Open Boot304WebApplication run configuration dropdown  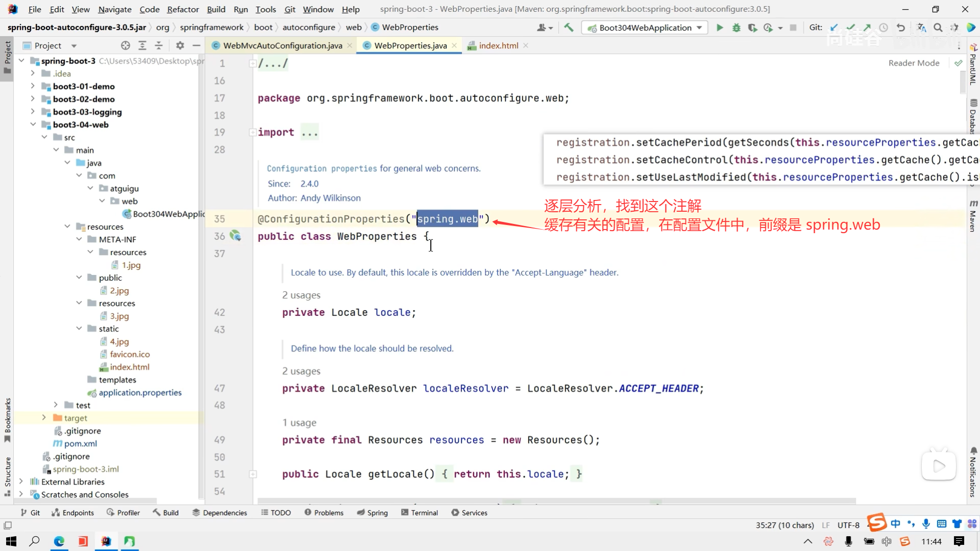[645, 28]
